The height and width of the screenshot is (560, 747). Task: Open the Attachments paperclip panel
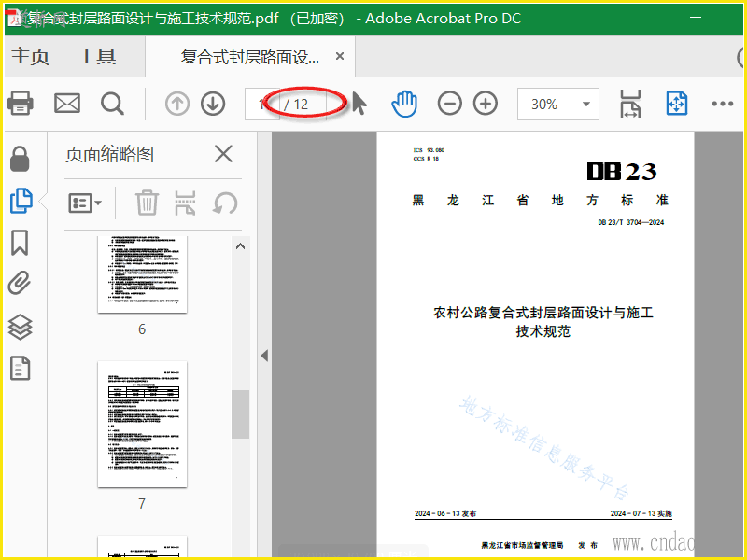tap(20, 284)
